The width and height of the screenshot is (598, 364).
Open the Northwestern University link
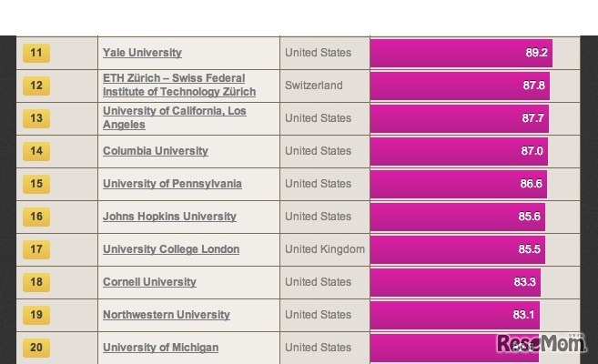[x=166, y=315]
